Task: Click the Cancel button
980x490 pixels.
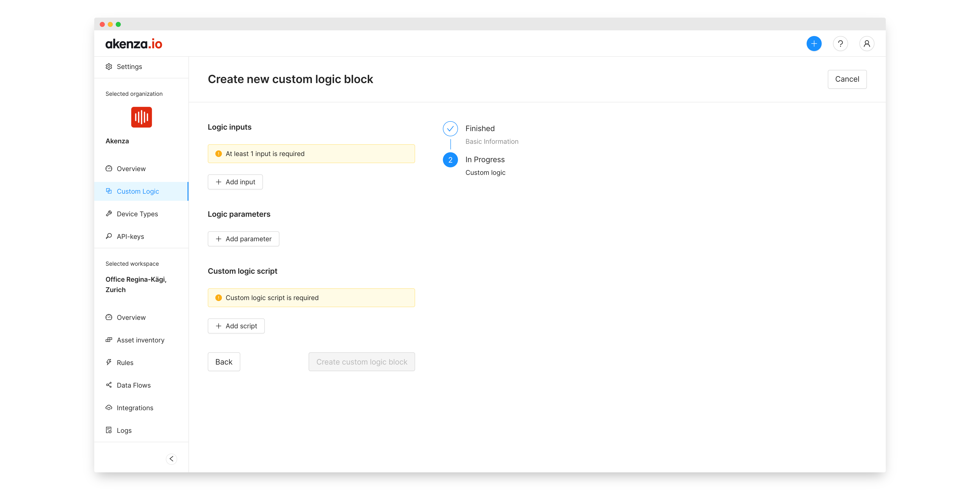Action: [847, 79]
